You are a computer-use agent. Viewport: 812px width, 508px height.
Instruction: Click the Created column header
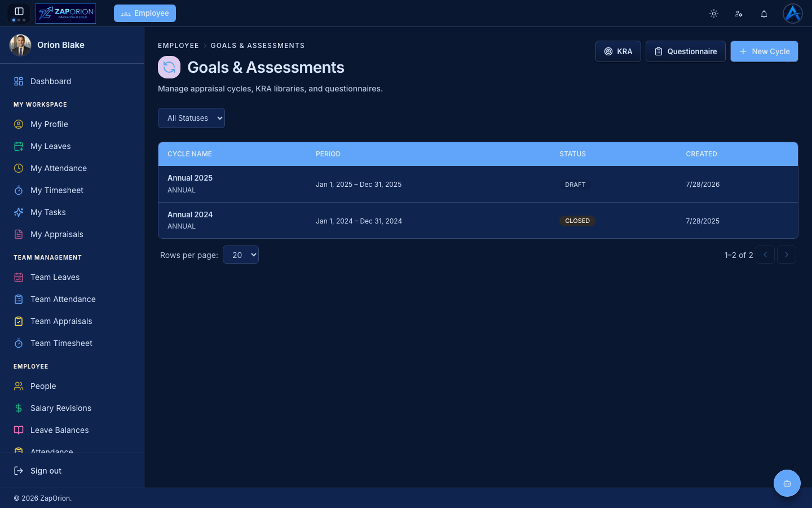pos(701,154)
